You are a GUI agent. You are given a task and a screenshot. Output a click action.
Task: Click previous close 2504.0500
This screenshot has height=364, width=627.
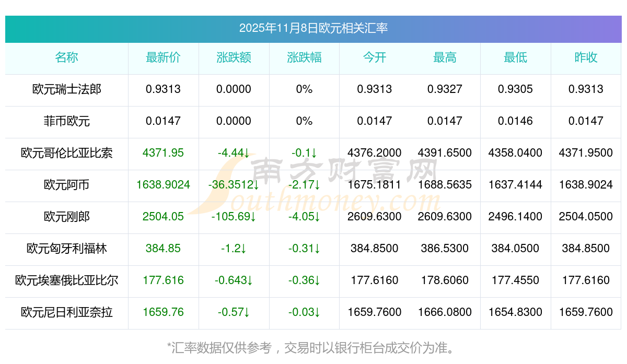click(586, 217)
